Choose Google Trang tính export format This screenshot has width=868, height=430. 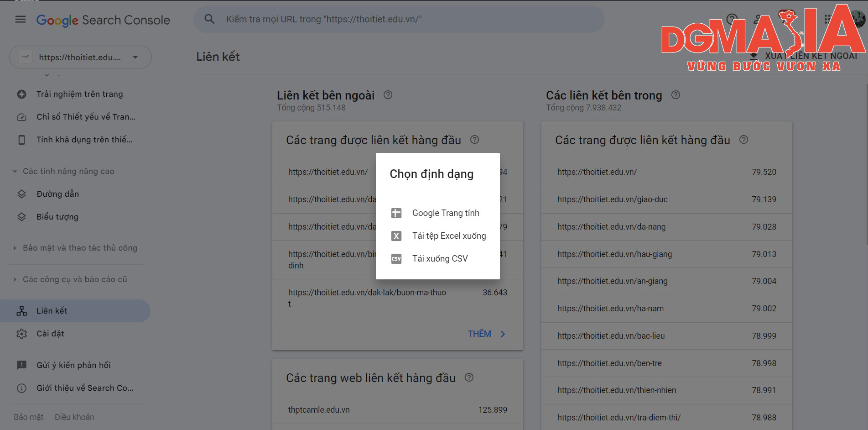point(438,213)
